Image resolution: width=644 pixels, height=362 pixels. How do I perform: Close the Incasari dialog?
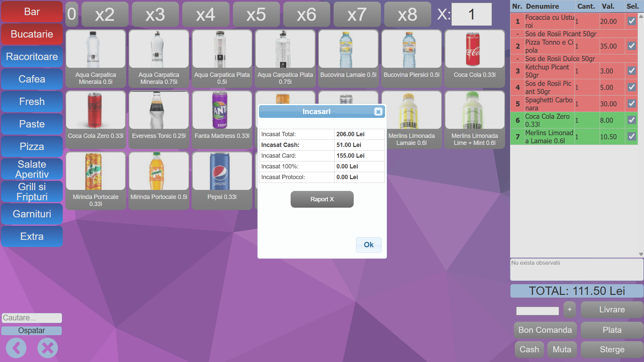pos(378,112)
